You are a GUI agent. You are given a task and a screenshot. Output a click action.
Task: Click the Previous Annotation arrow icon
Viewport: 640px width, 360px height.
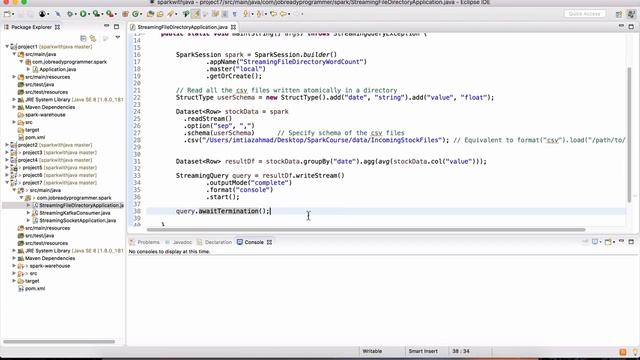click(259, 14)
